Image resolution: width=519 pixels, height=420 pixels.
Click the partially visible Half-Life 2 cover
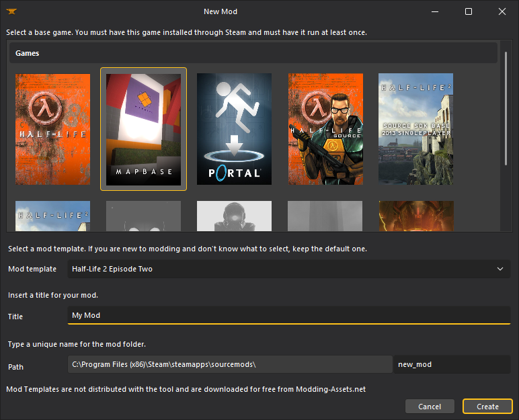pyautogui.click(x=52, y=216)
